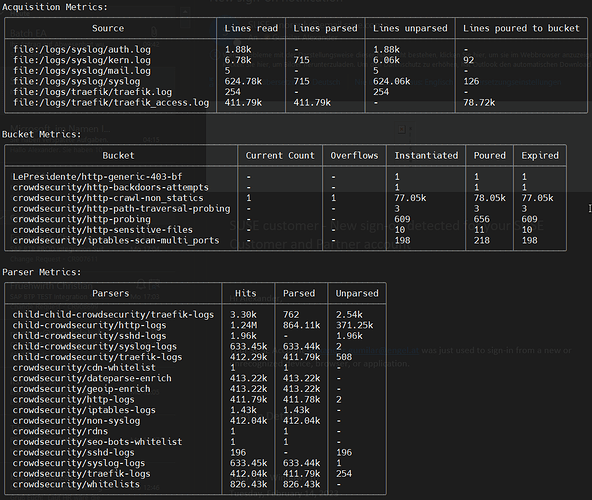Click the traefik_access.log source entry
This screenshot has height=500, width=592.
pos(111,103)
